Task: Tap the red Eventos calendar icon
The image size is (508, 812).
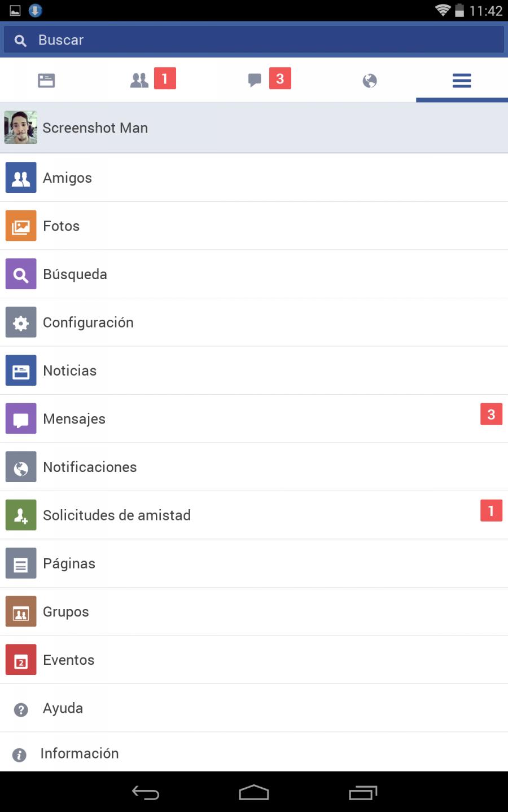Action: [21, 660]
